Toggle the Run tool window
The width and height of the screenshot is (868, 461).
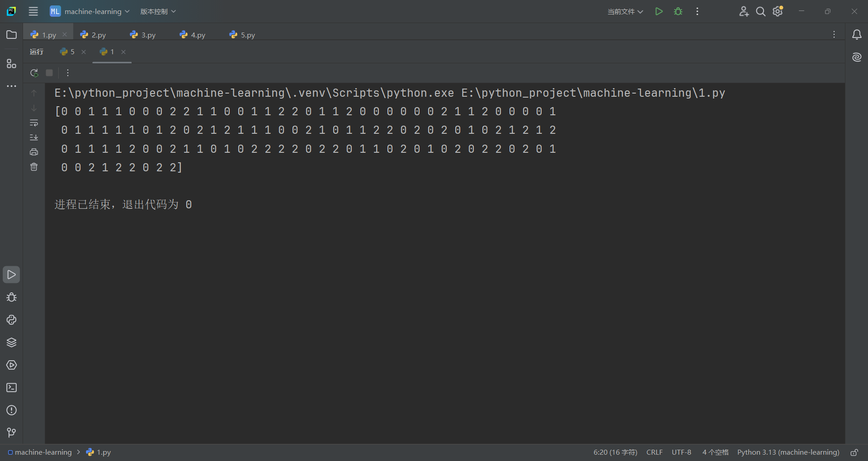[11, 274]
